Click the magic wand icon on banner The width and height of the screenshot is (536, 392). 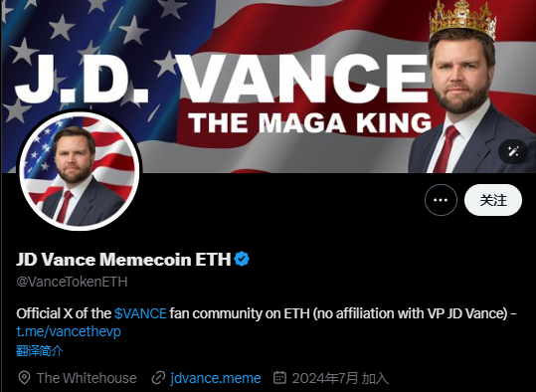coord(513,151)
